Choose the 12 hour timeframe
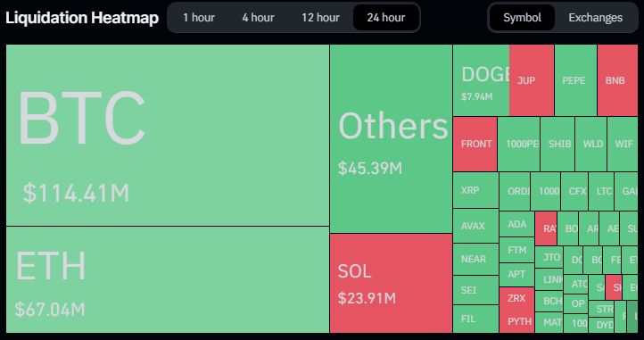 tap(320, 18)
